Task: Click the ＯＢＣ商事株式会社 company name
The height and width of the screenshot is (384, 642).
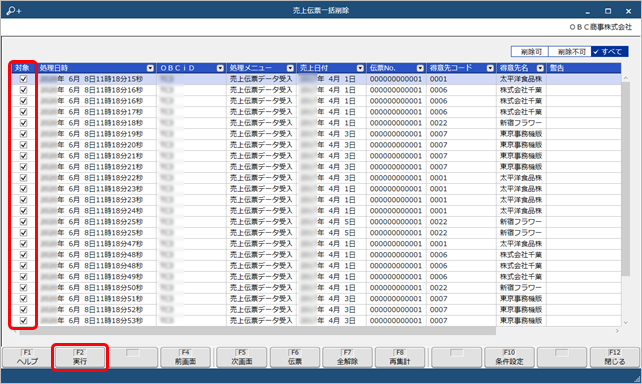Action: click(x=601, y=27)
